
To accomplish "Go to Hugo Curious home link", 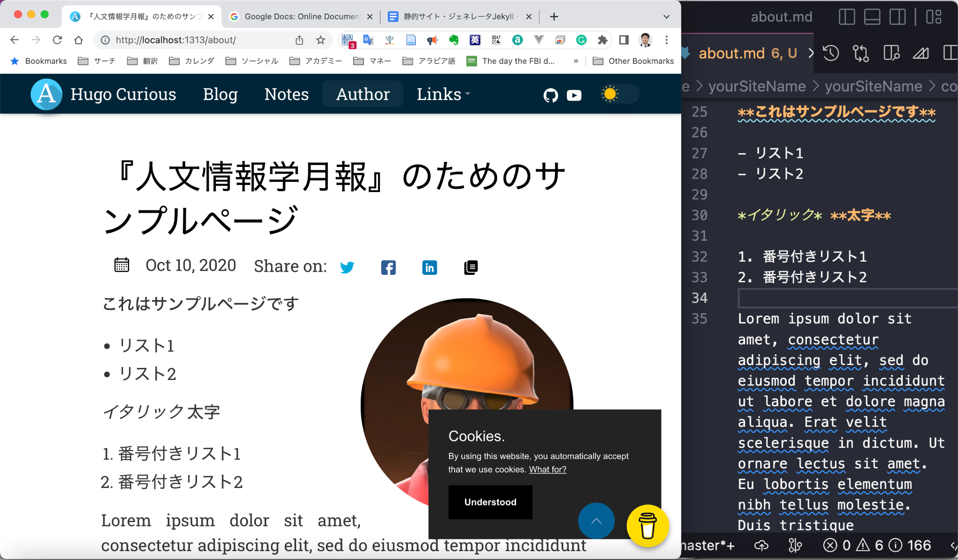I will (104, 94).
